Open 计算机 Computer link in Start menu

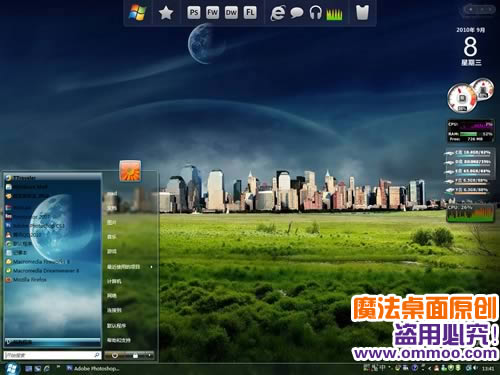[x=114, y=281]
